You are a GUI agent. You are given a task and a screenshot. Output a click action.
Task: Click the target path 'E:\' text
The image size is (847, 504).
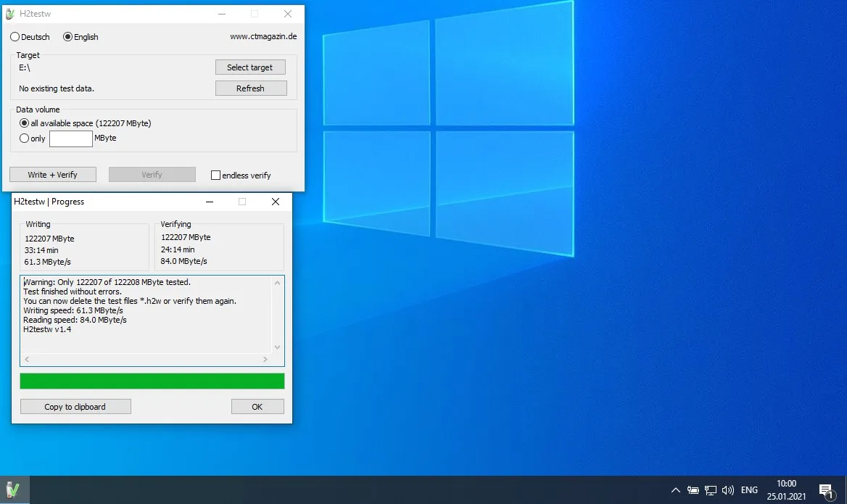(25, 67)
